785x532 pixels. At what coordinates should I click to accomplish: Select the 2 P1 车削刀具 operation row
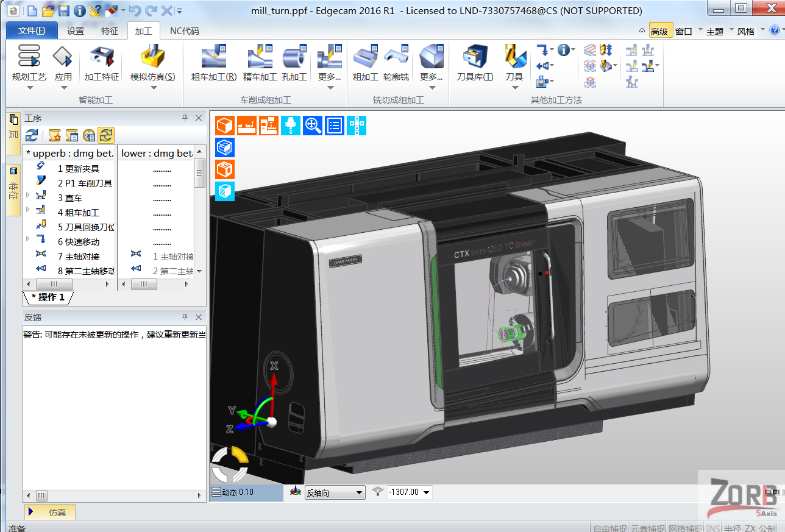pos(69,183)
